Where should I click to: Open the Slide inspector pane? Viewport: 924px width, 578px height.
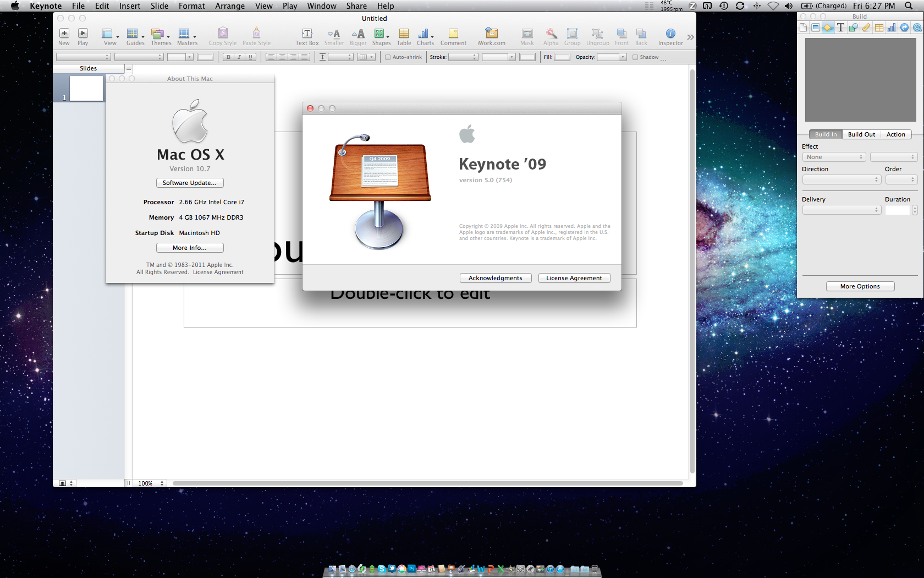[816, 28]
